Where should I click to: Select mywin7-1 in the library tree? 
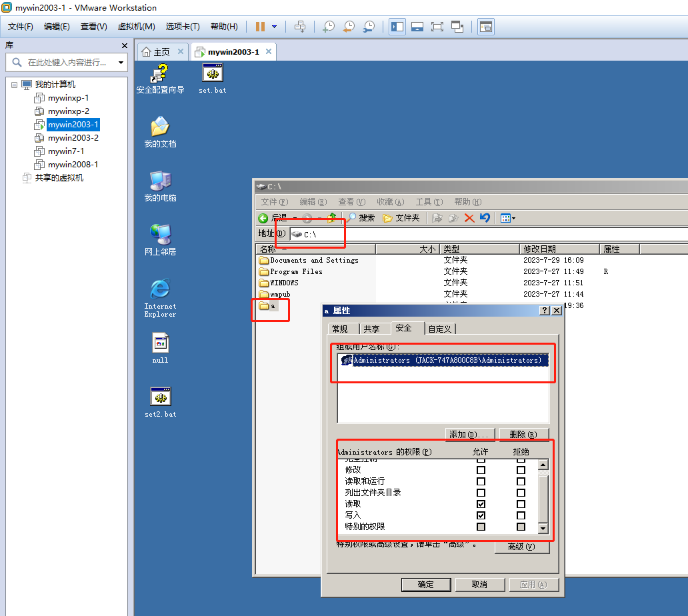pyautogui.click(x=66, y=151)
